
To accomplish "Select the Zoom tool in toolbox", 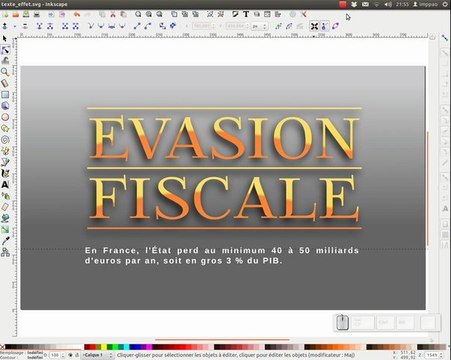I will 5,72.
